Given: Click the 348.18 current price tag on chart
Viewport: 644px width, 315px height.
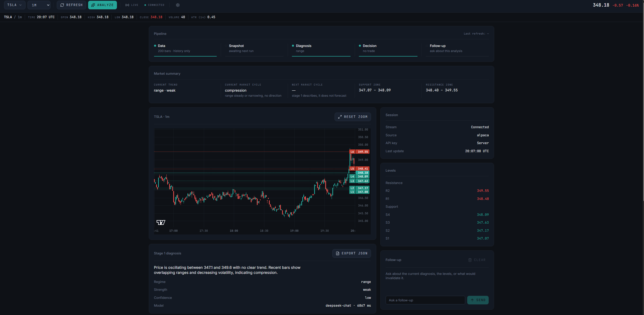Looking at the screenshot, I should 363,173.
